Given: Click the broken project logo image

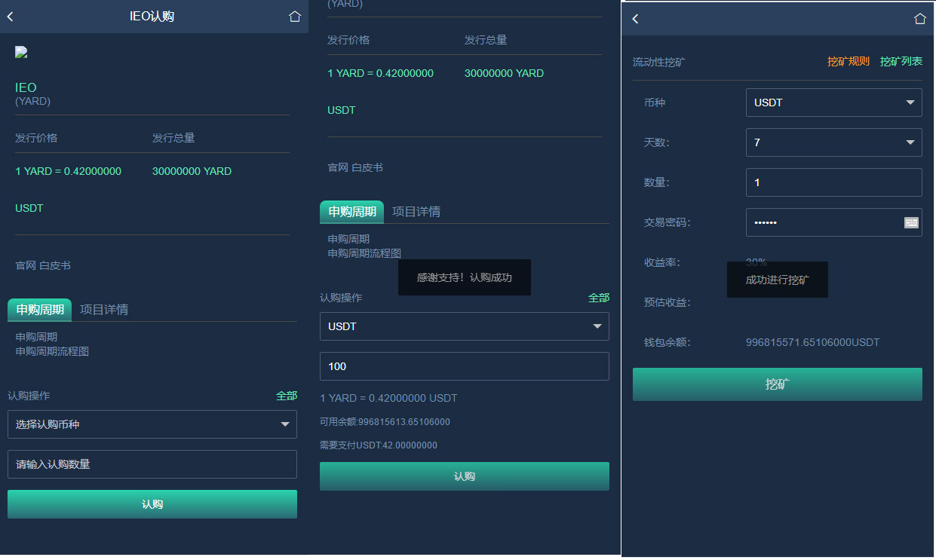Looking at the screenshot, I should coord(21,52).
